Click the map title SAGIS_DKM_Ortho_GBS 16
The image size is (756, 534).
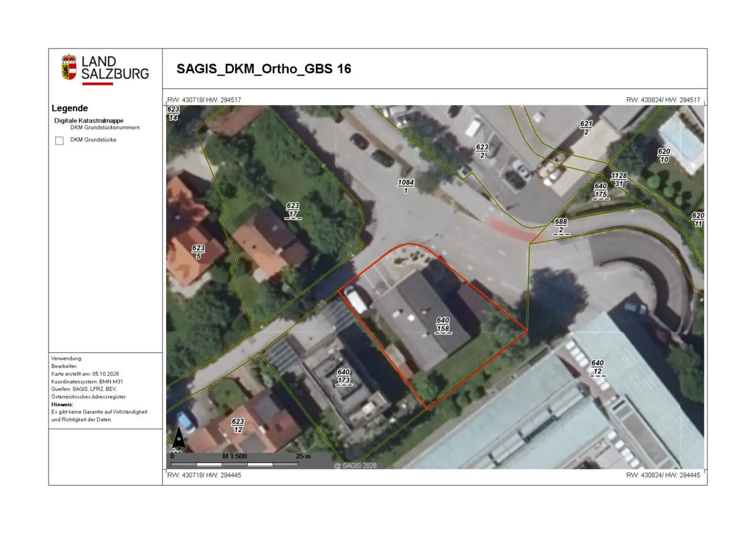coord(264,69)
